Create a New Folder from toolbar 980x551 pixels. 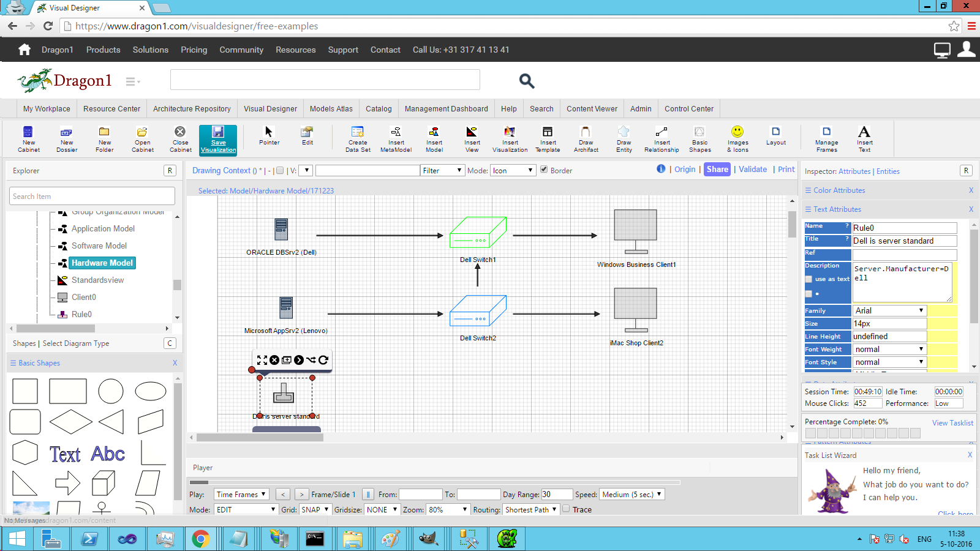coord(105,138)
